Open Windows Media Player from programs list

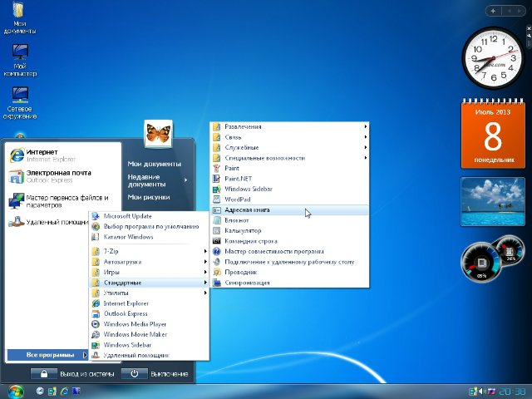click(135, 324)
